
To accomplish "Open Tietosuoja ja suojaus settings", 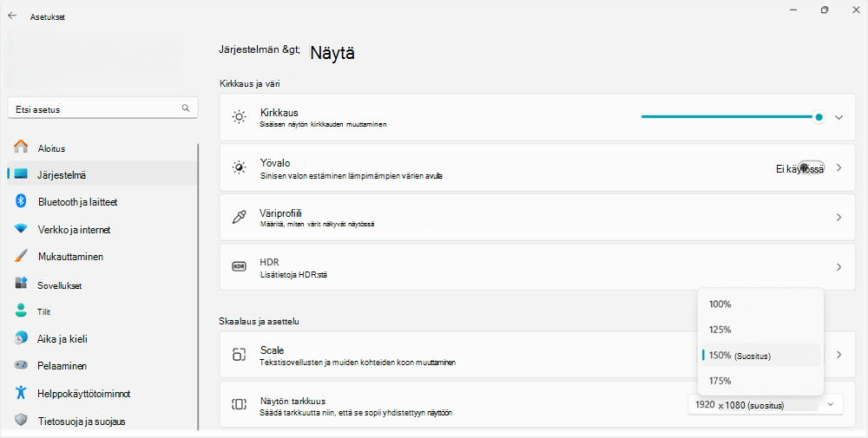I will 102,421.
